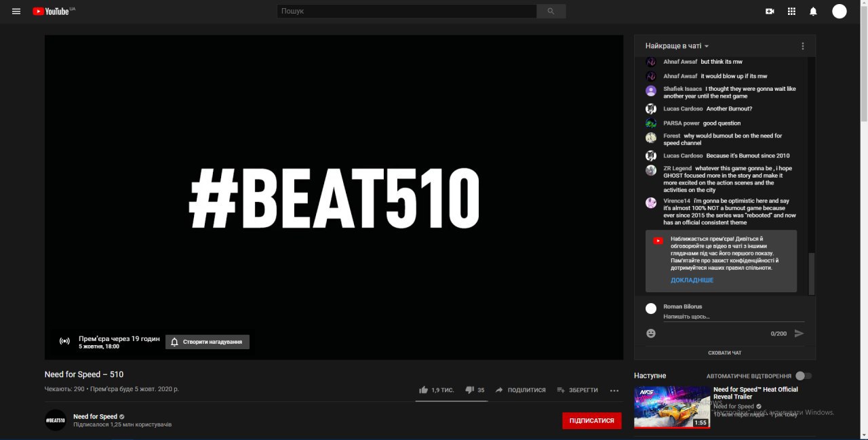The width and height of the screenshot is (868, 440).
Task: Click Lucas Cardoso's name on 'Another Burnout?'
Action: [683, 108]
